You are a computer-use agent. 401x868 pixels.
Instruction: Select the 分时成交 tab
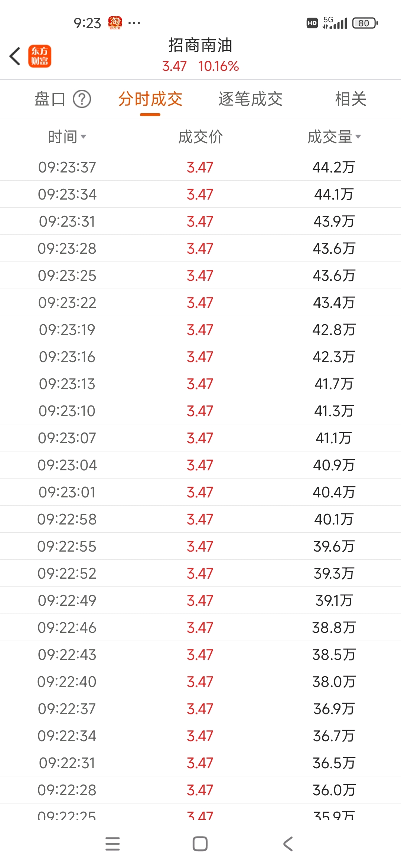pos(150,99)
